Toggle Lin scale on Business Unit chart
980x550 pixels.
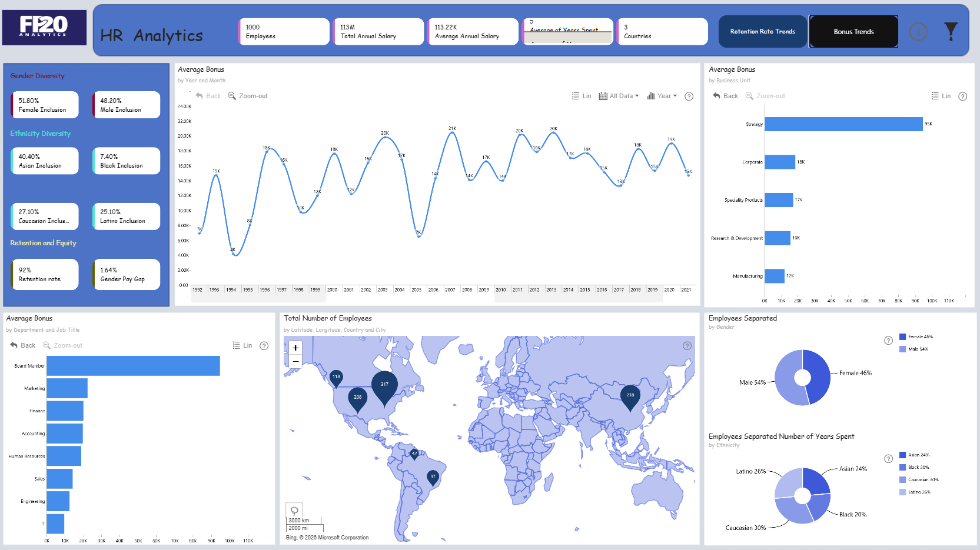941,96
